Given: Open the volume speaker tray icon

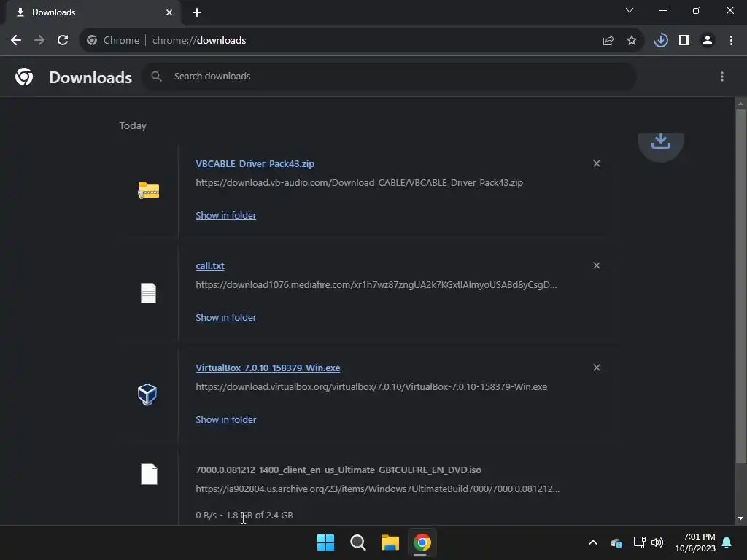Looking at the screenshot, I should (657, 542).
